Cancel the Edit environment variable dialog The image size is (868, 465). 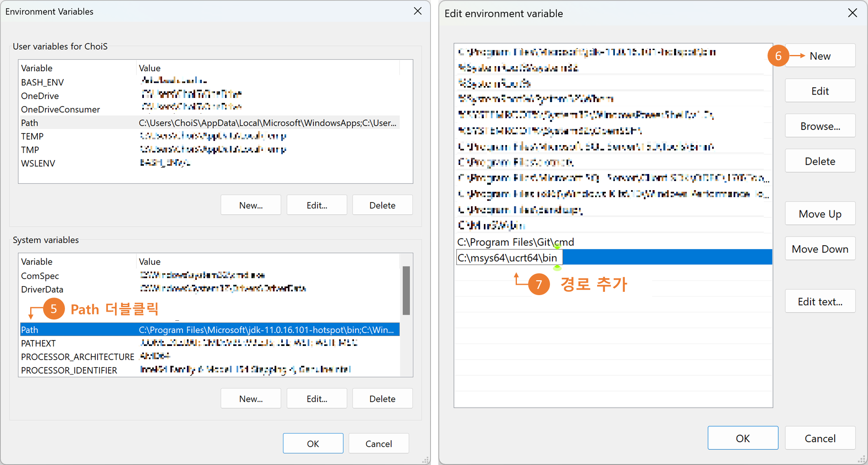820,438
